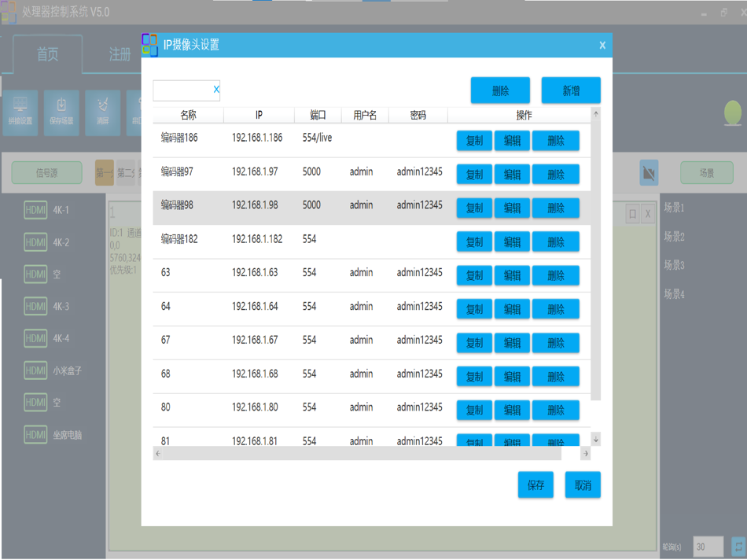Edit the camera 80 row
This screenshot has width=747, height=560.
pos(512,410)
